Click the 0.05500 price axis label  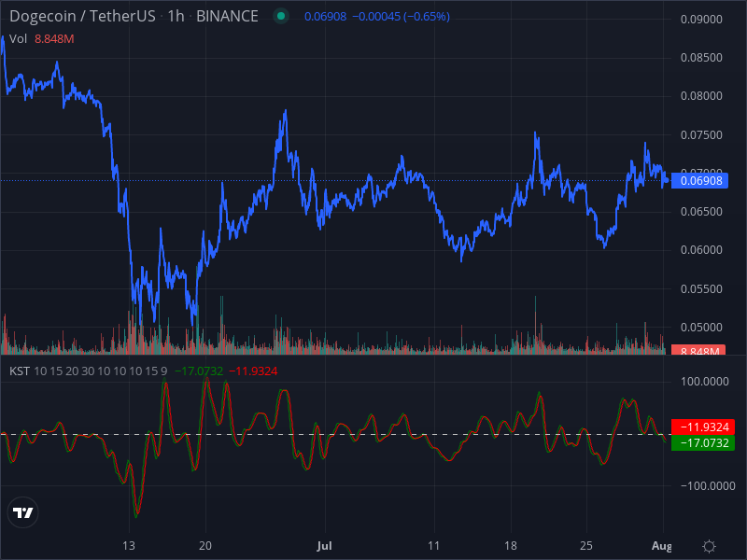pyautogui.click(x=701, y=289)
